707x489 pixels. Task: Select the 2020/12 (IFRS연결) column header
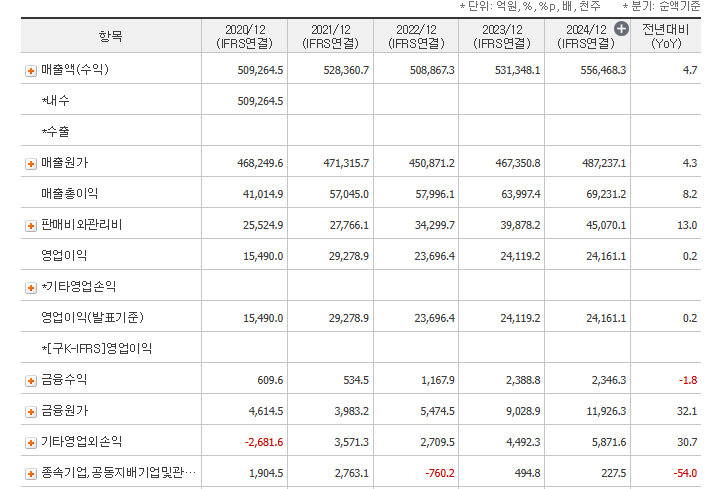pos(244,36)
